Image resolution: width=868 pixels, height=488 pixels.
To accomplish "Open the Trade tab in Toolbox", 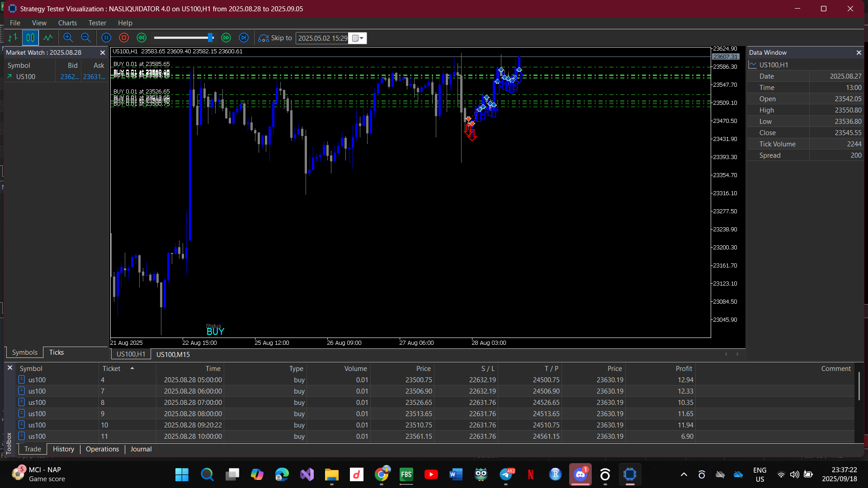I will (x=33, y=449).
